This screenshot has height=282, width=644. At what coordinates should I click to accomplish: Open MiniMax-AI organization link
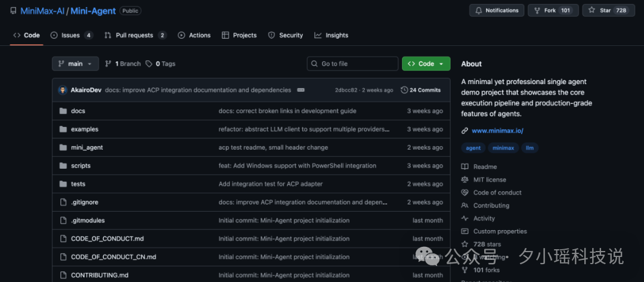(42, 11)
